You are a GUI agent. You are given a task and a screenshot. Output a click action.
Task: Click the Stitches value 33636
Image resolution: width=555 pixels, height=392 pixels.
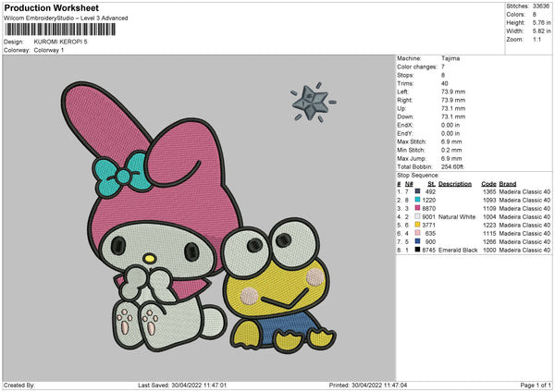(541, 6)
